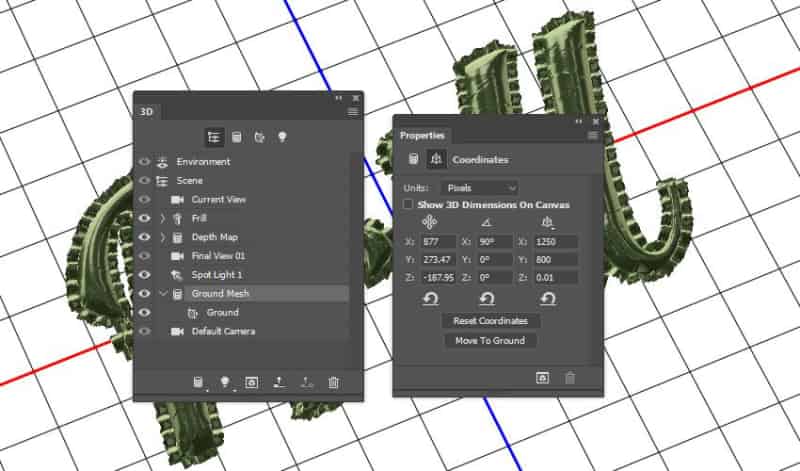Select Spot Light 1 in the list

(x=217, y=275)
